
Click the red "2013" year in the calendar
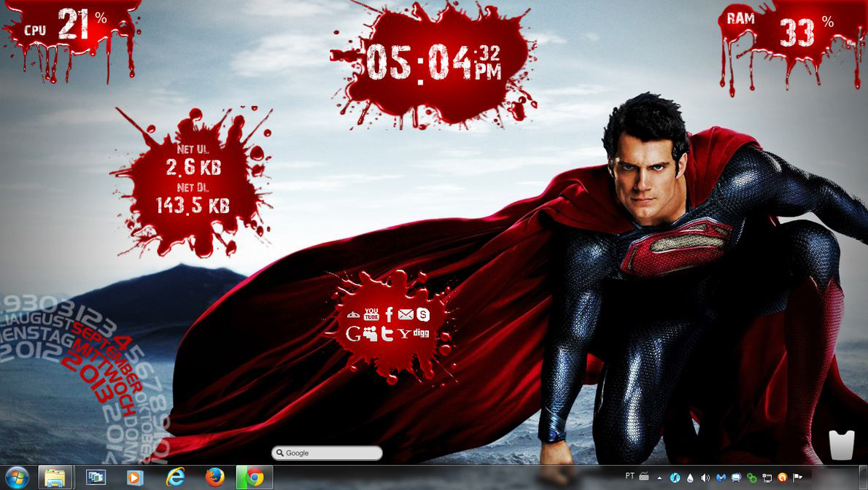coord(87,376)
